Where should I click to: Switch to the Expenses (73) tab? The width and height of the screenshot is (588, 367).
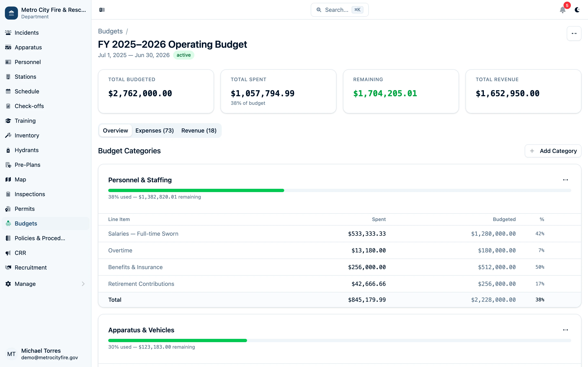pos(155,130)
